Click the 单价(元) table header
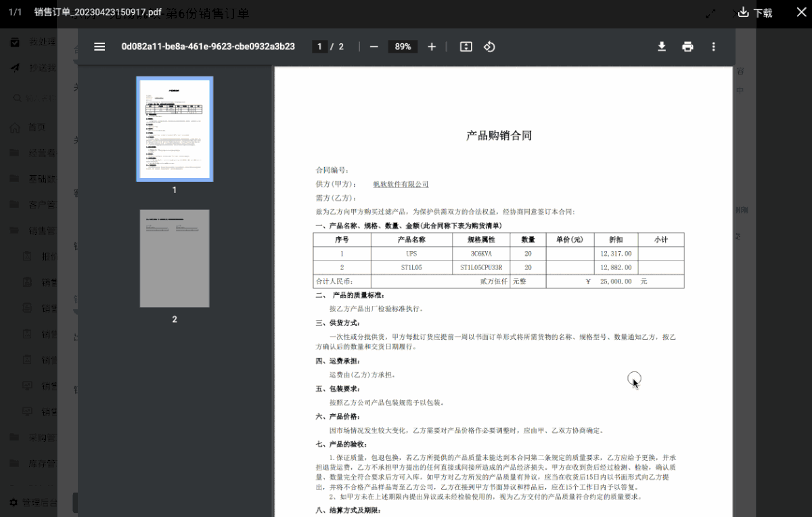The height and width of the screenshot is (517, 812). (570, 240)
